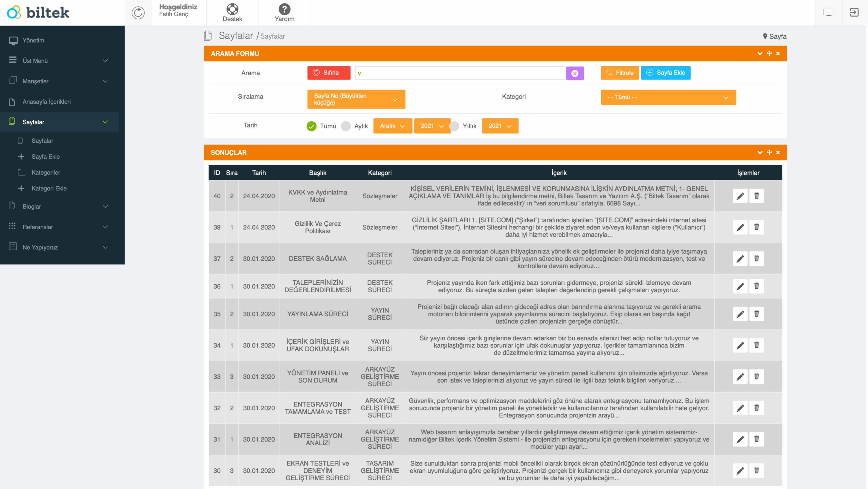
Task: Open the Kategori Tümü dropdown
Action: coord(668,97)
